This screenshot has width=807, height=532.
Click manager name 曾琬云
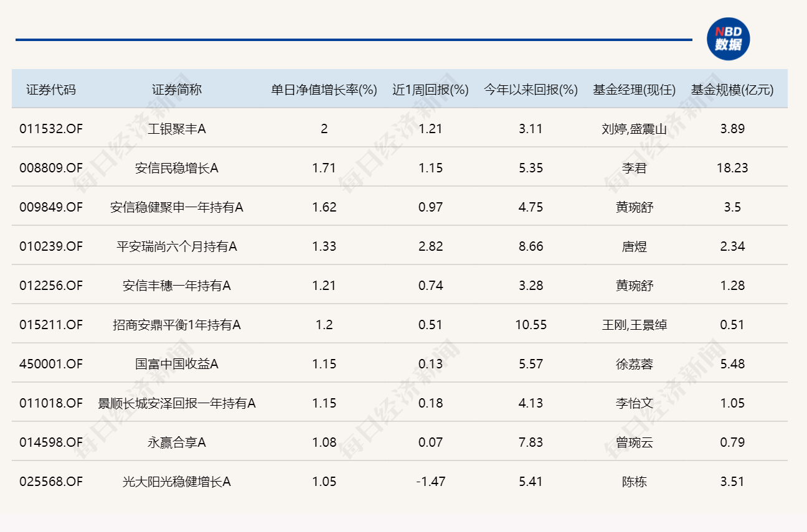634,442
